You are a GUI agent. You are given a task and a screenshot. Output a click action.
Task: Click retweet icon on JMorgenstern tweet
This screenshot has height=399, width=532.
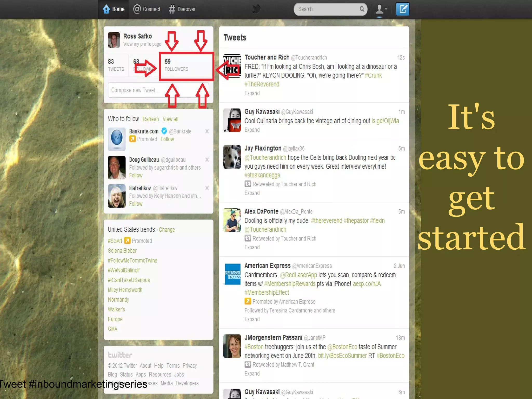pyautogui.click(x=248, y=364)
